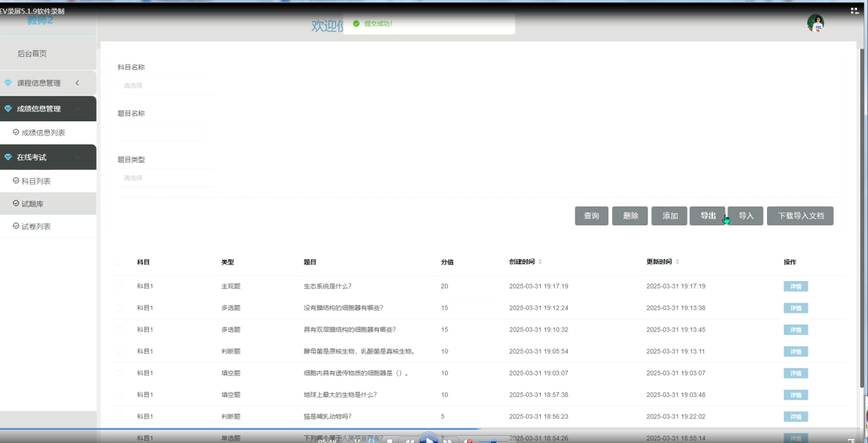This screenshot has height=443, width=868.
Task: Click the check-circle icon next to 试题库
Action: pyautogui.click(x=16, y=203)
